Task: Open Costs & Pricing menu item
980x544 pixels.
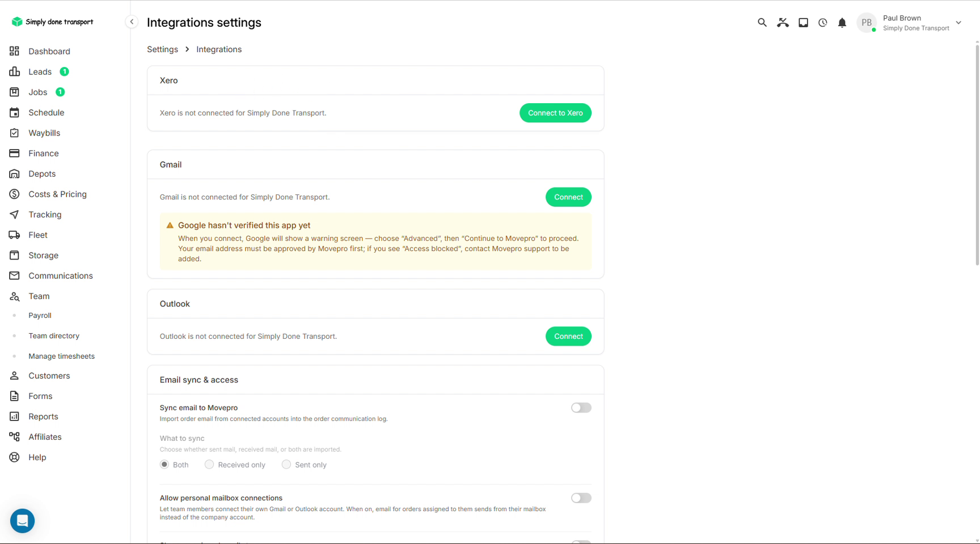Action: pos(57,194)
